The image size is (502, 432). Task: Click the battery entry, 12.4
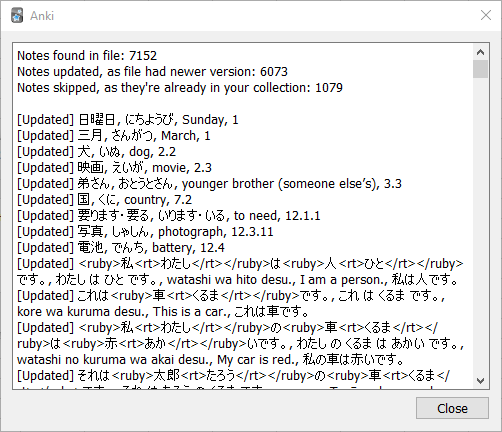[x=121, y=248]
